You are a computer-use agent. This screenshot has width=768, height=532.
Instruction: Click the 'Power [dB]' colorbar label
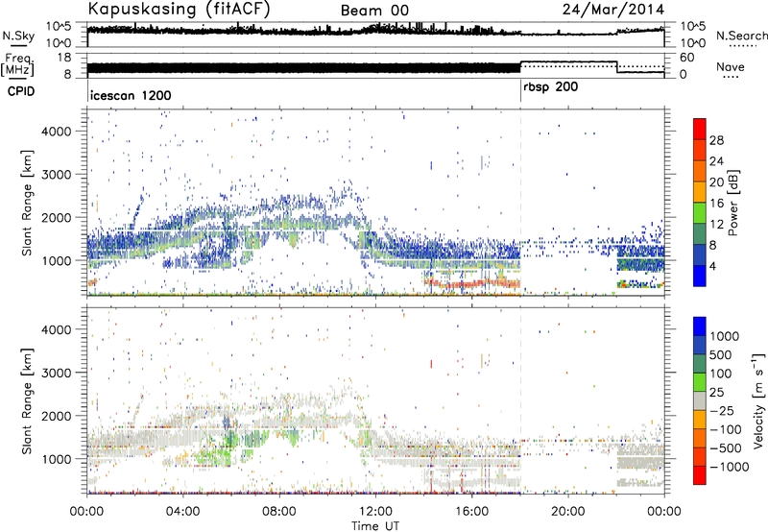pos(732,203)
